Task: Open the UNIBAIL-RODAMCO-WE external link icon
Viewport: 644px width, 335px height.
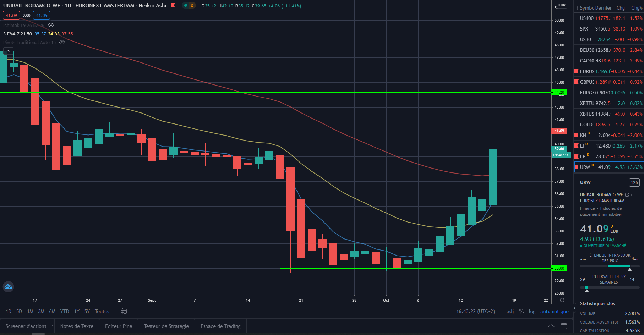Action: 627,195
